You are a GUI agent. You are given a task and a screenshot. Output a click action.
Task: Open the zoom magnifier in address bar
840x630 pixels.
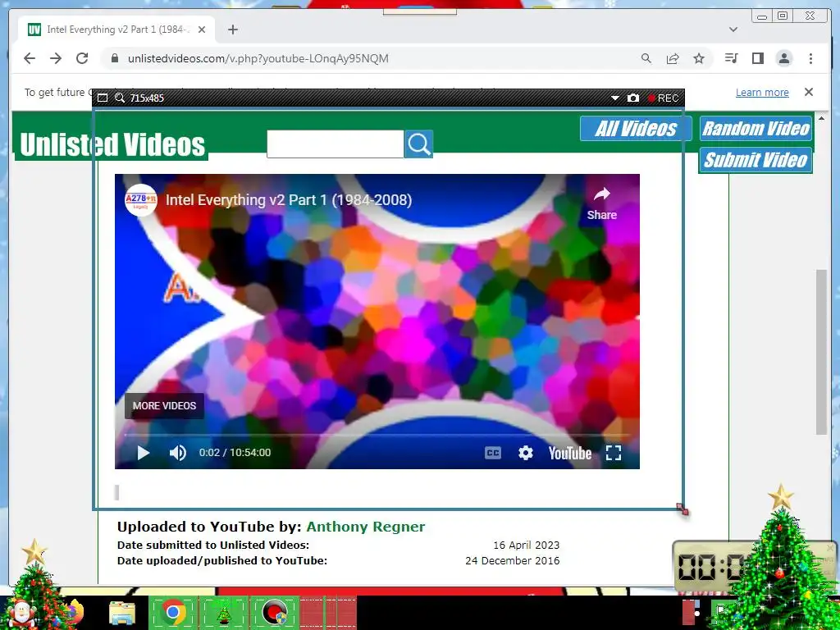click(x=646, y=58)
